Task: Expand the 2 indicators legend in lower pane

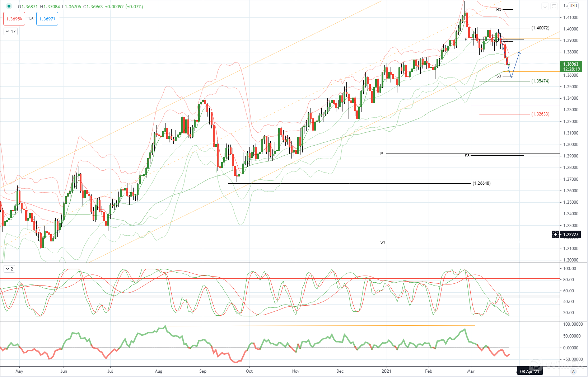Action: click(9, 269)
